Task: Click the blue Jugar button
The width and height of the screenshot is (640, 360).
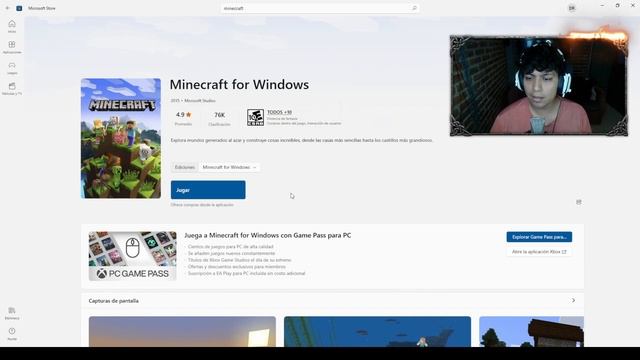Action: 208,190
